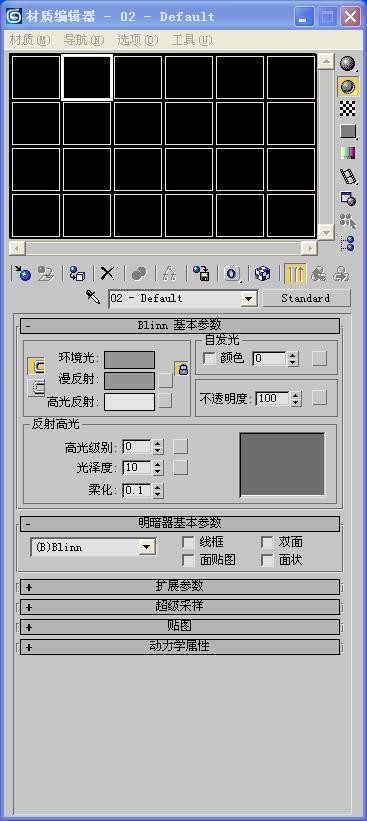Click Show Map in Viewport cube icon
This screenshot has width=367, height=821.
click(x=262, y=273)
